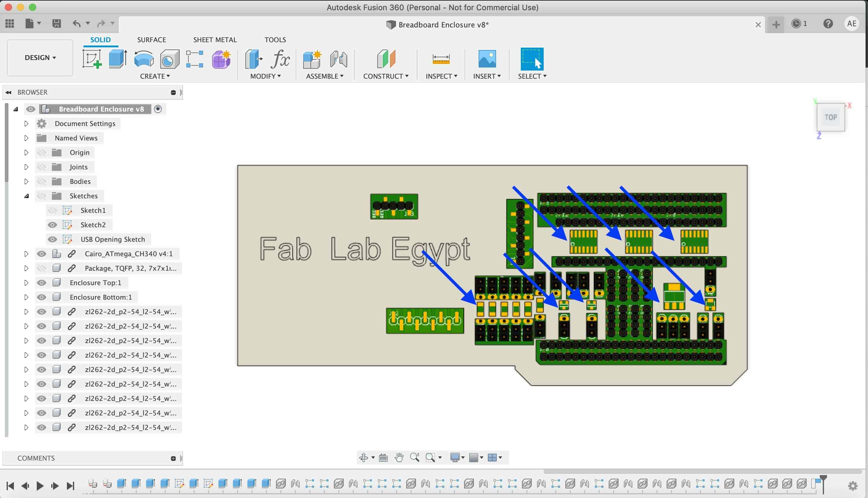868x498 pixels.
Task: Open Change Parameters fx icon
Action: (280, 59)
